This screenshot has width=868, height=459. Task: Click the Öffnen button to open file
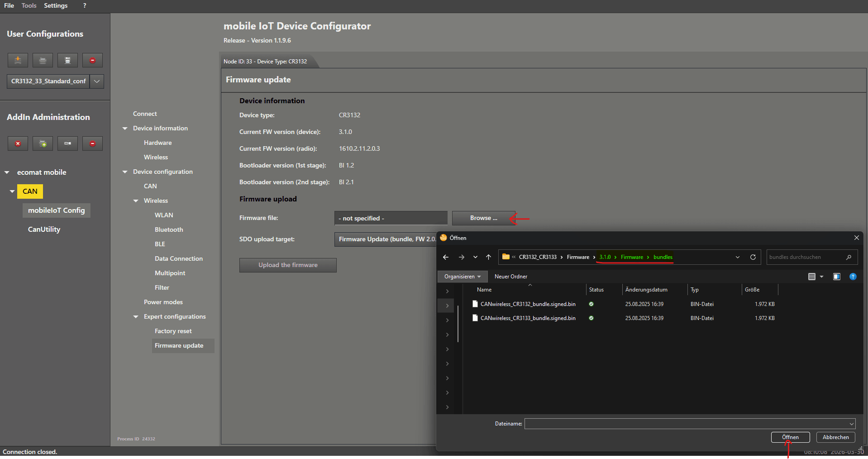[x=790, y=437]
